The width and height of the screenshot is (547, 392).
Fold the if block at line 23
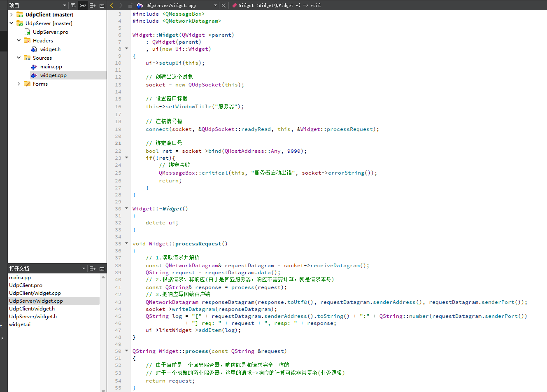tap(126, 158)
